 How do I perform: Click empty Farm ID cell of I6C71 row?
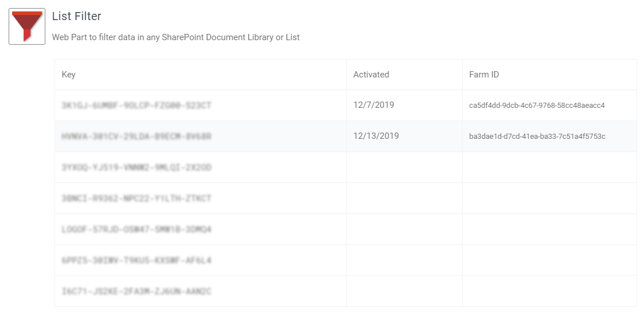click(x=549, y=291)
